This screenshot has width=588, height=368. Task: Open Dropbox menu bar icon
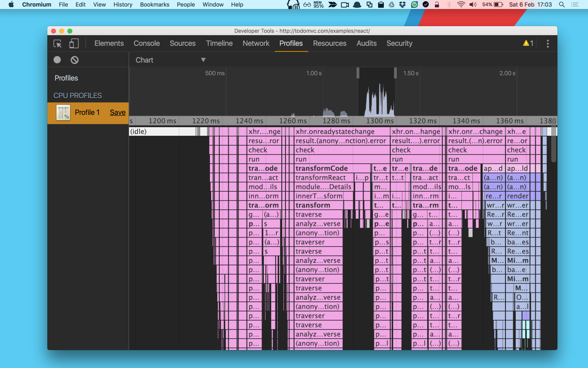(x=402, y=4)
